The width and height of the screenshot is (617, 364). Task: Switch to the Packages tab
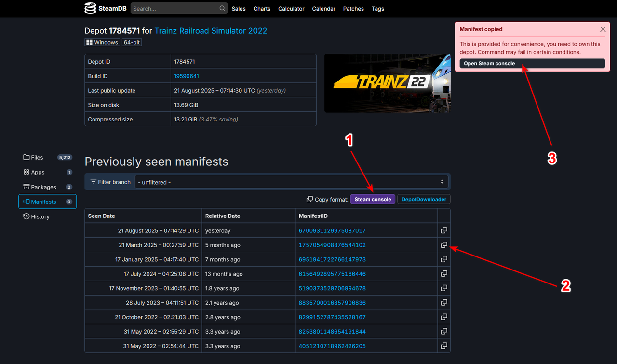click(47, 187)
